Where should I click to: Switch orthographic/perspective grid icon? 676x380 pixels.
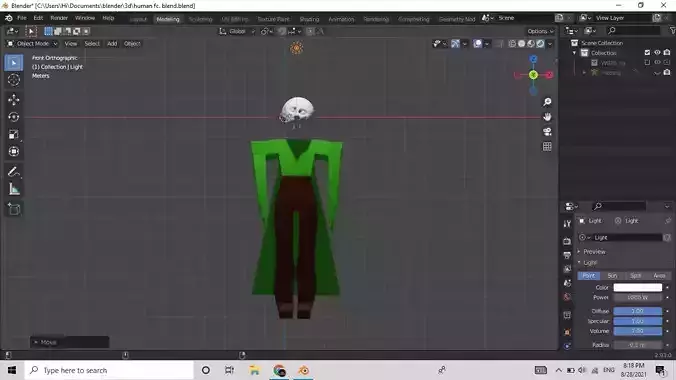click(x=547, y=147)
